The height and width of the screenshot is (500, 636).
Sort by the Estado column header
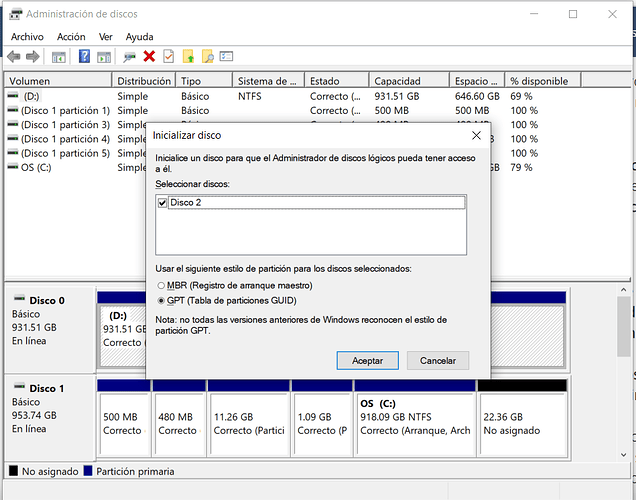pos(337,81)
